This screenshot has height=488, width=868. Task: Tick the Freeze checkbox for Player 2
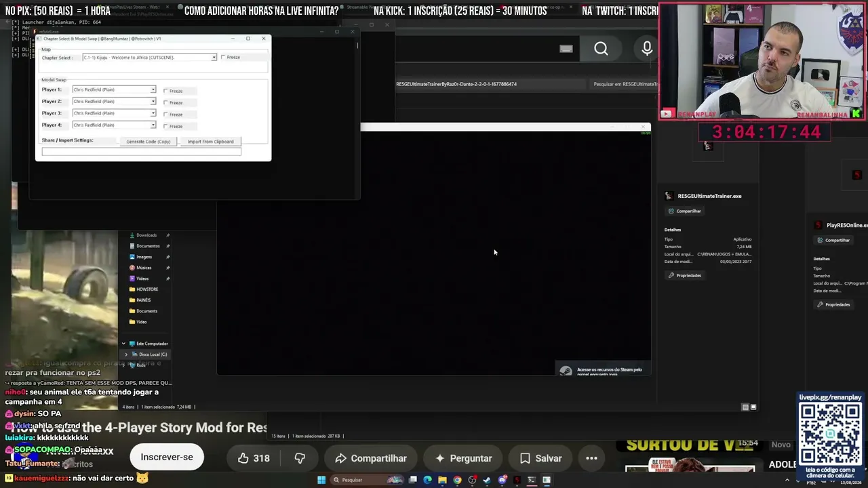point(165,102)
